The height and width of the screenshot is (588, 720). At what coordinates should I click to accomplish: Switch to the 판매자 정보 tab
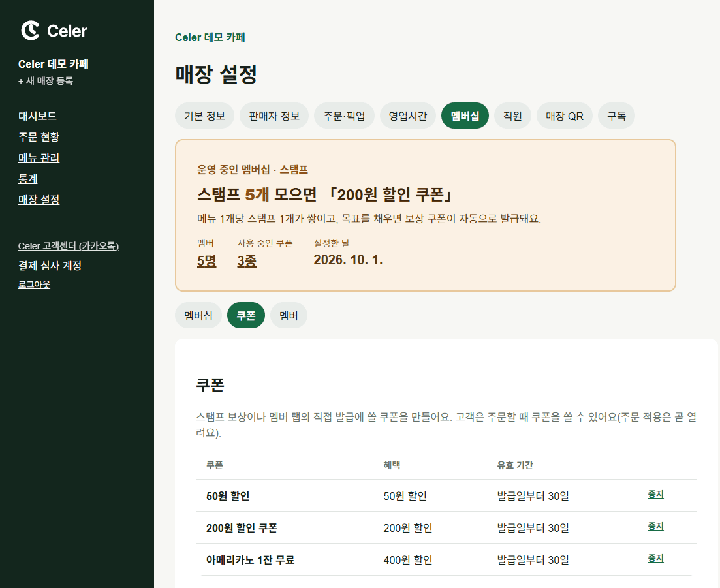click(x=274, y=116)
